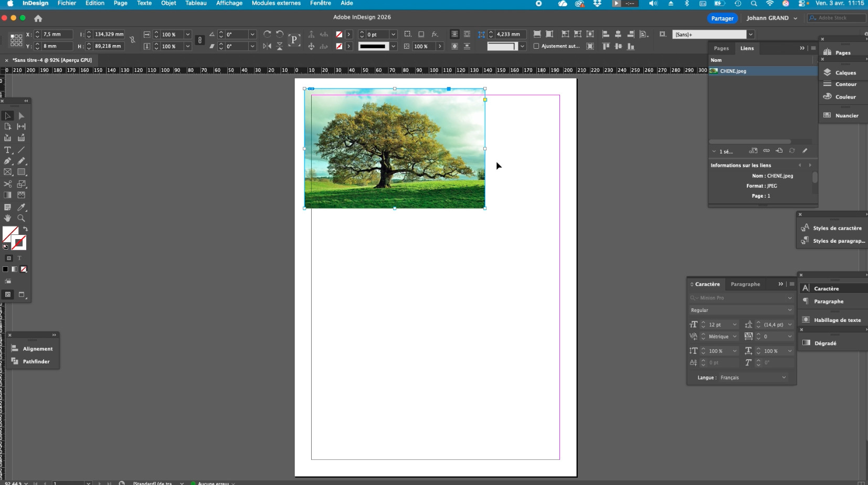Click the Partager button
This screenshot has height=485, width=868.
(722, 18)
